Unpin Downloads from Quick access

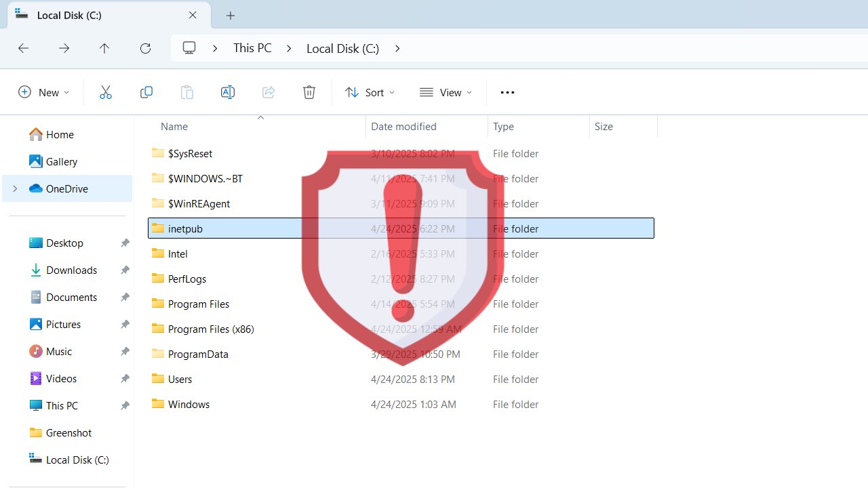[124, 270]
